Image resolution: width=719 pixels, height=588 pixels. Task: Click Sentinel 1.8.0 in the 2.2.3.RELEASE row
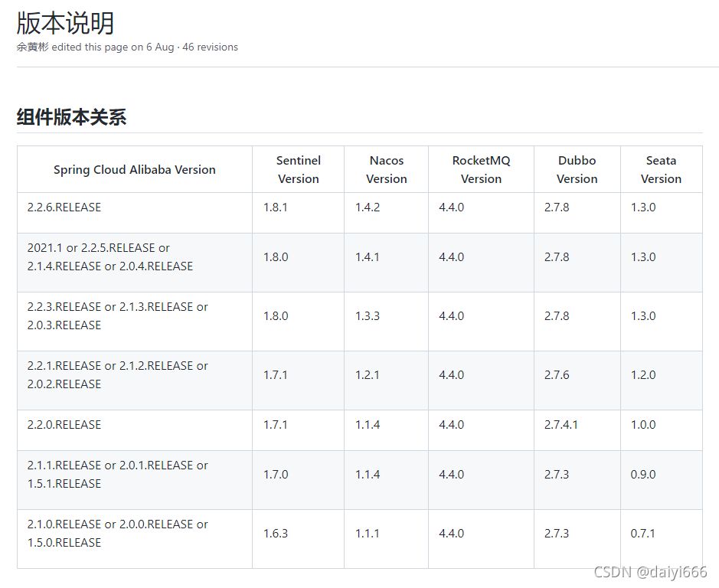point(298,322)
